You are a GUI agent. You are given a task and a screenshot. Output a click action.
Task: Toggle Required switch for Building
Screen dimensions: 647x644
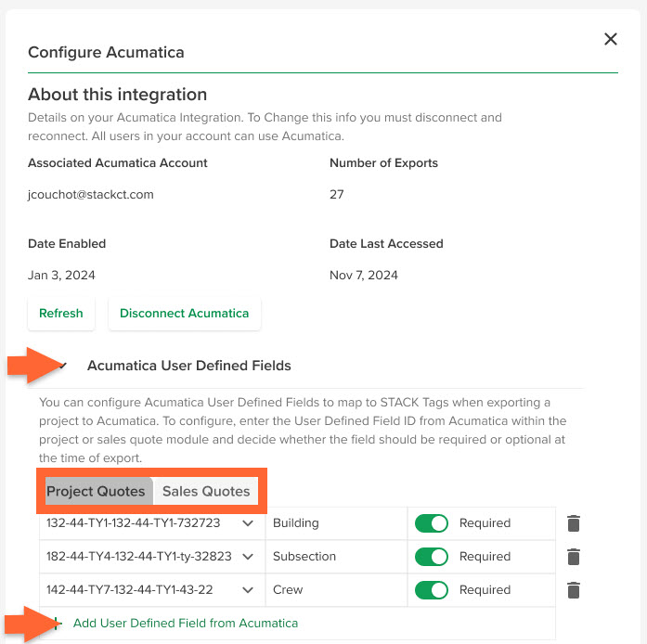[x=432, y=523]
